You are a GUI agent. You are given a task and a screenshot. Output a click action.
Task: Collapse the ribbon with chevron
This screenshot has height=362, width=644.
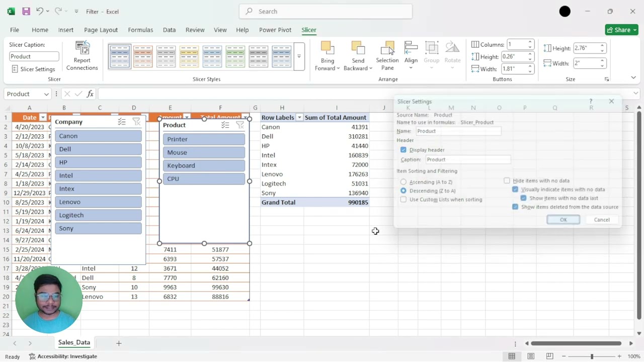(x=633, y=77)
